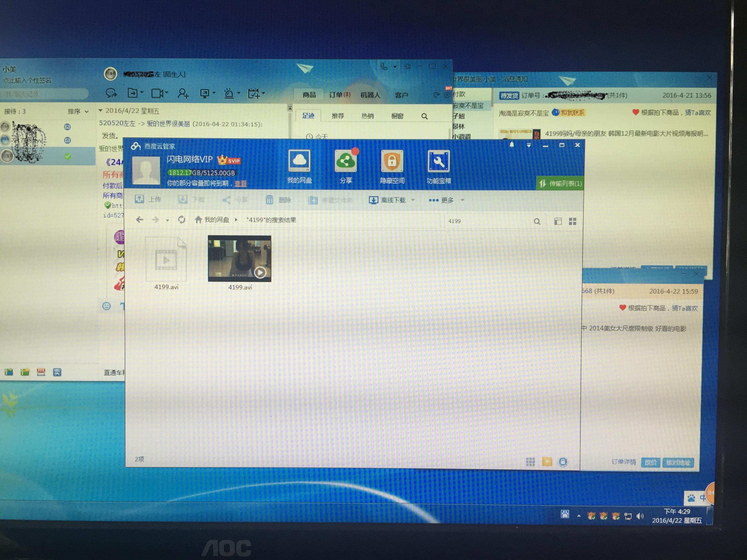Viewport: 747px width, 560px height.
Task: Click the 删除 delete button
Action: 278,200
